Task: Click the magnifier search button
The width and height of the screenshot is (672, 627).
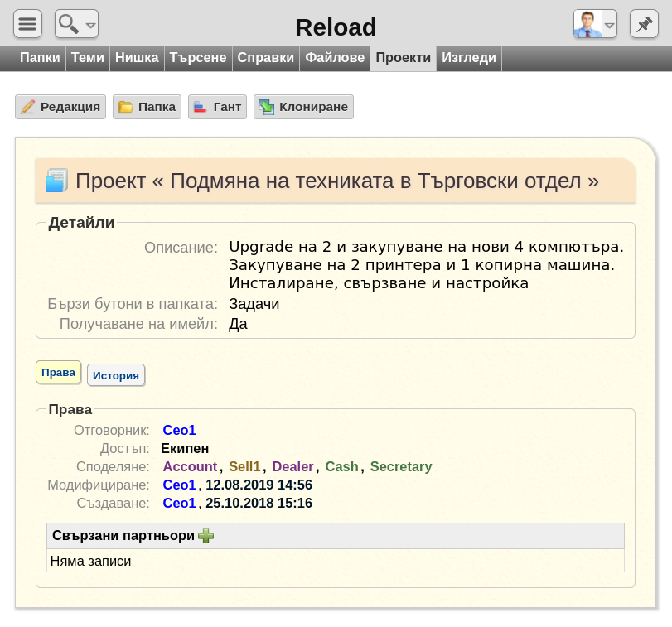Action: click(76, 24)
